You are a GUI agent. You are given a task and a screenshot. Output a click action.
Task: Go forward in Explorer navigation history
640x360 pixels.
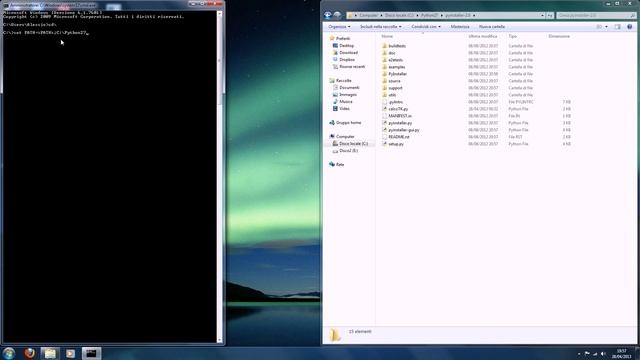(x=337, y=15)
